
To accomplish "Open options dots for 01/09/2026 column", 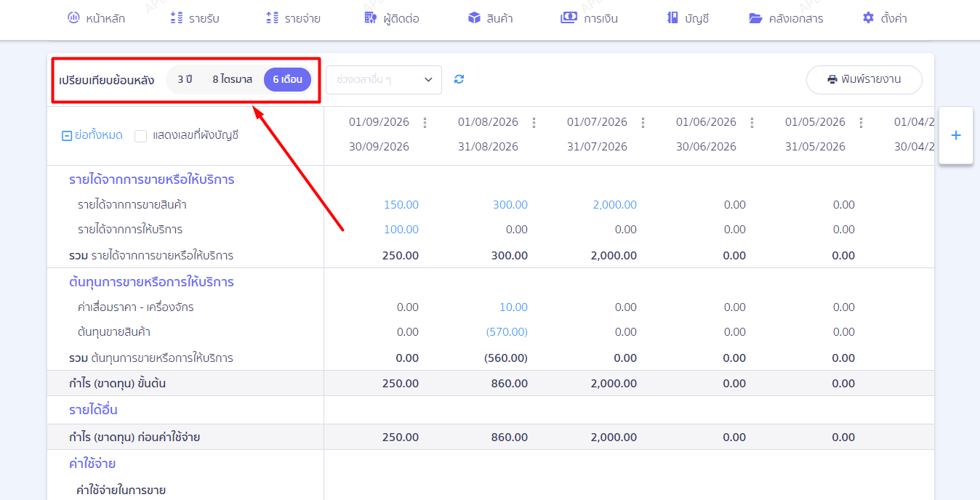I will coord(425,122).
